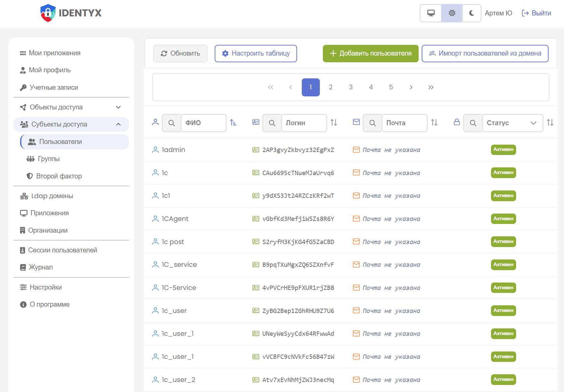Screen dimensions: 564x392
Task: Sort the ФИО column ascending
Action: point(233,123)
